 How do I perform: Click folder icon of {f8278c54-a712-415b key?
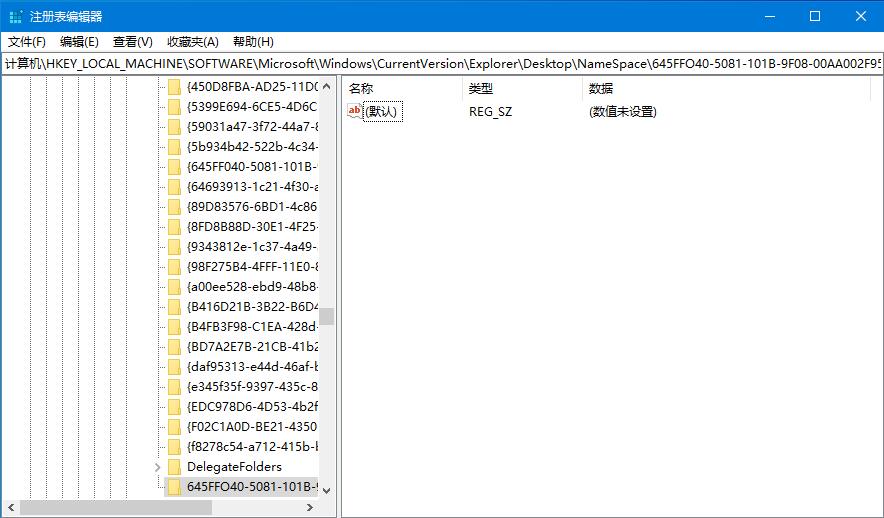point(174,447)
